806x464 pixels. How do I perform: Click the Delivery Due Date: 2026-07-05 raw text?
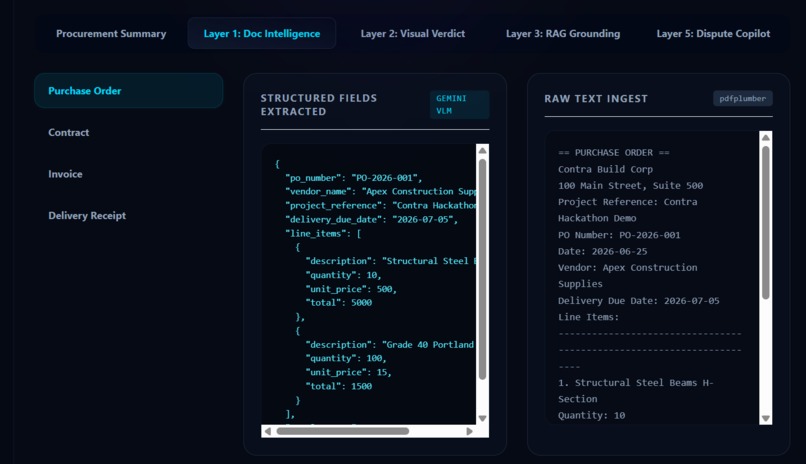(639, 301)
